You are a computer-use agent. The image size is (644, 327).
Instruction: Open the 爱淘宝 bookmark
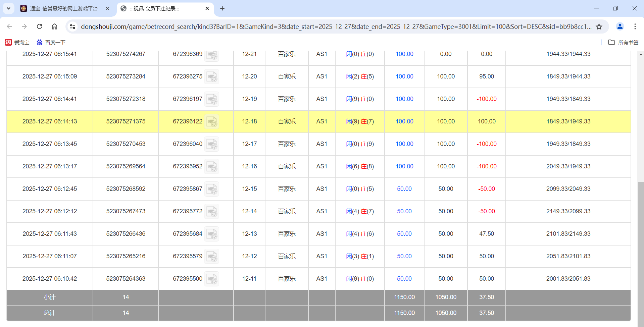(17, 42)
